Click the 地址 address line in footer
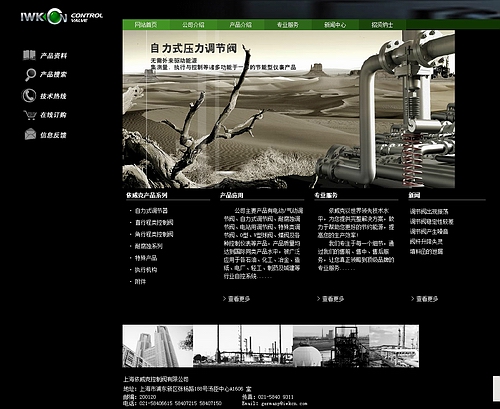The width and height of the screenshot is (500, 409). [187, 389]
